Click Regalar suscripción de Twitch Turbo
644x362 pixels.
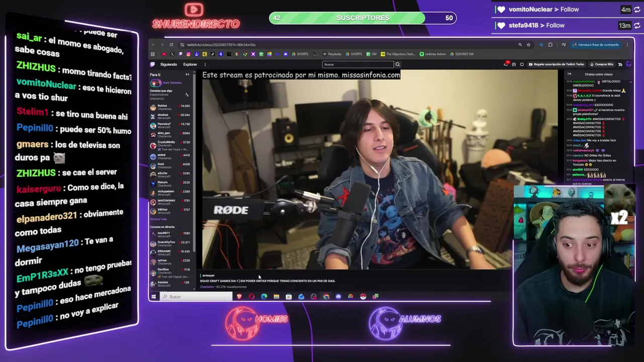[557, 64]
